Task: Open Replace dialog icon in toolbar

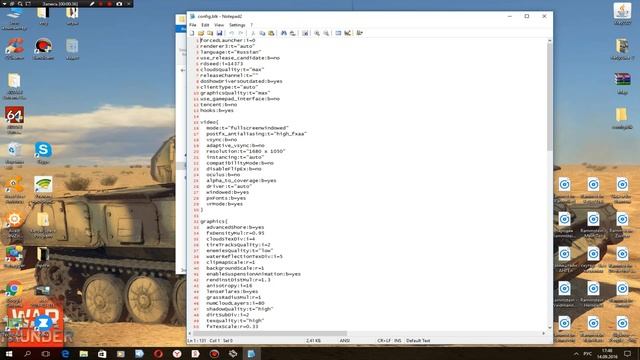Action: [293, 33]
